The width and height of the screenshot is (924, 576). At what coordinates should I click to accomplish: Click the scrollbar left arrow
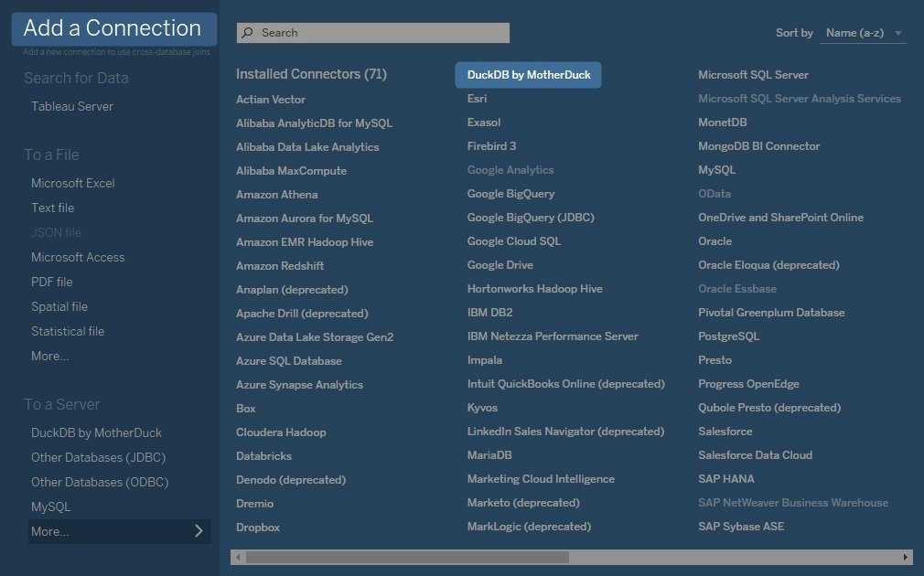[238, 557]
